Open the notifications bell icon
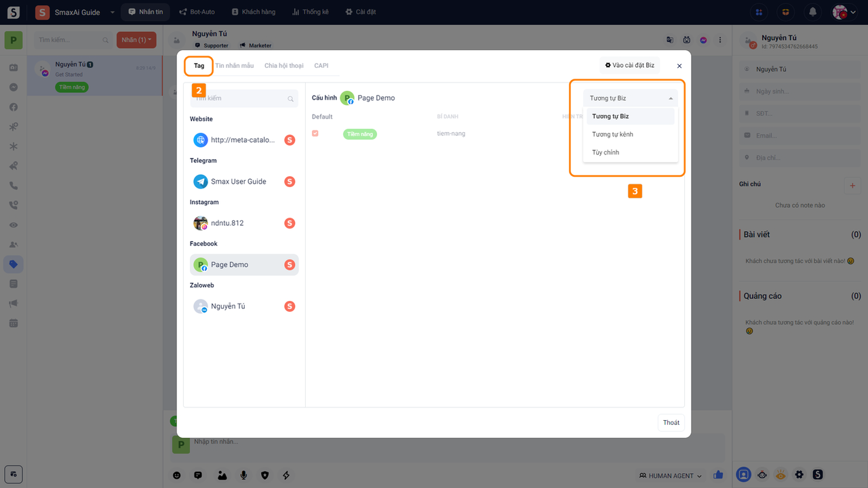The height and width of the screenshot is (488, 868). [x=812, y=12]
